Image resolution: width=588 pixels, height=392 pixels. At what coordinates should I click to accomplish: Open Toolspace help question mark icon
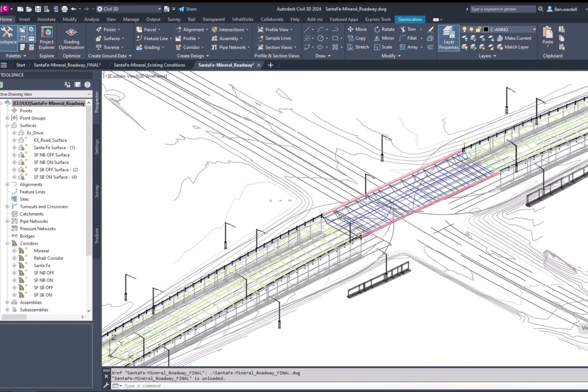click(x=87, y=85)
